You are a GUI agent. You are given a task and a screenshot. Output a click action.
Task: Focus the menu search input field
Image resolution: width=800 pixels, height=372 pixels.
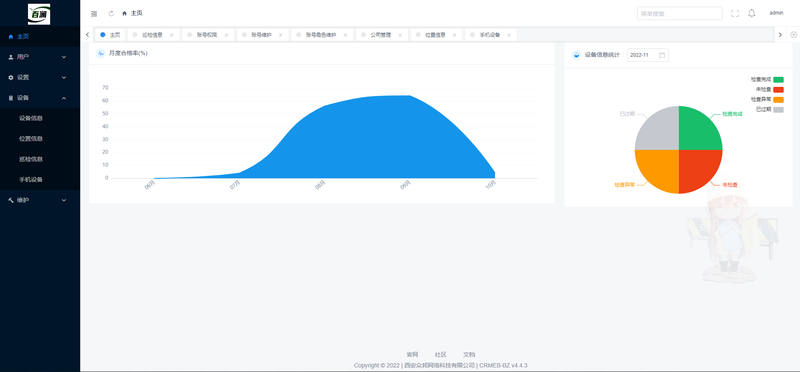coord(679,13)
